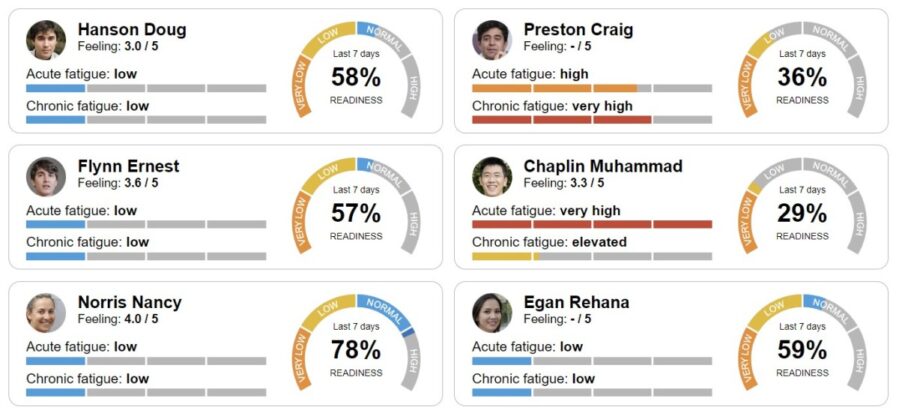Open the Hanson Doug name link
Screen dimensions: 899x416
pyautogui.click(x=132, y=30)
